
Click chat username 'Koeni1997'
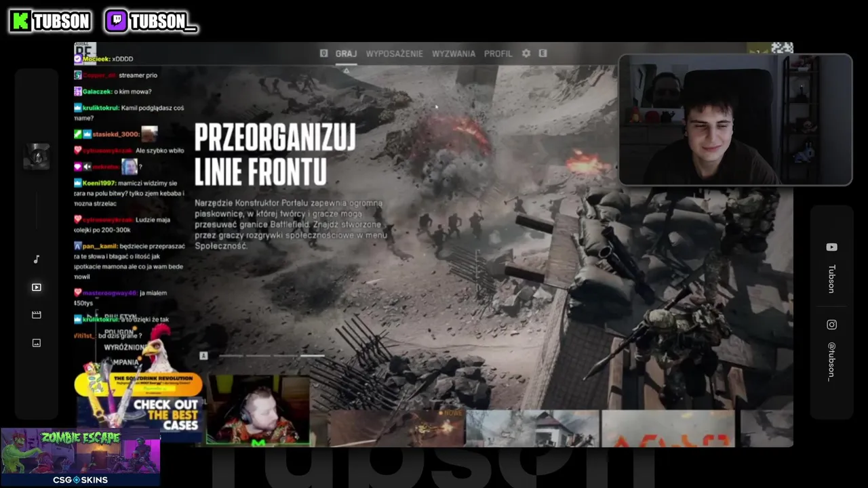click(x=100, y=183)
